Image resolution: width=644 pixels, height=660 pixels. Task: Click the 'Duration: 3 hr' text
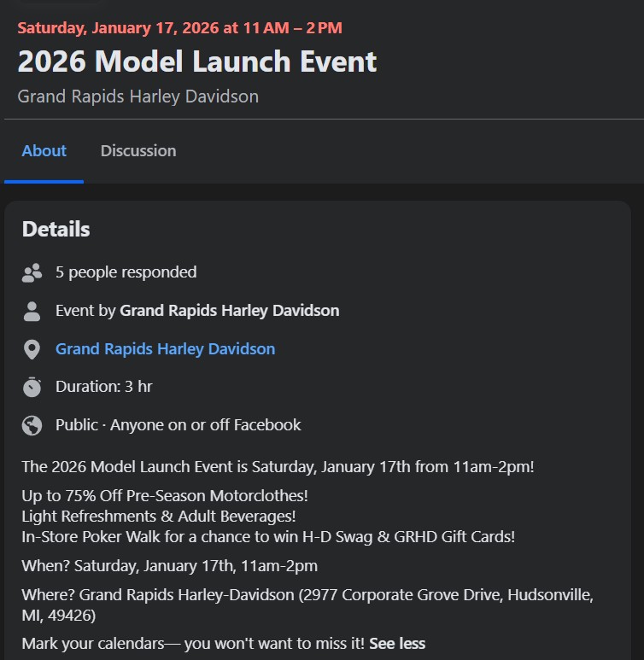click(103, 387)
